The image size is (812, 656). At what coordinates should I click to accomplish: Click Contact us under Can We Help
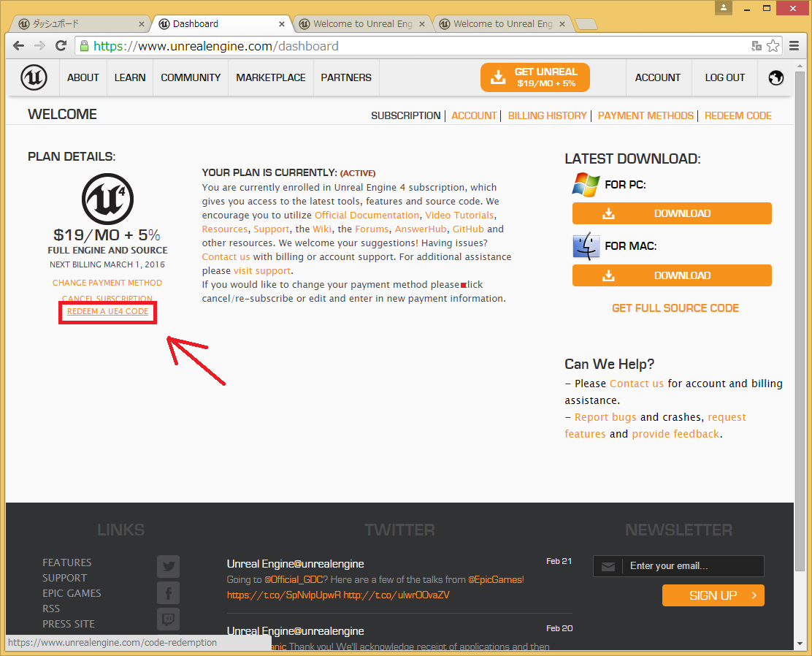(x=637, y=384)
